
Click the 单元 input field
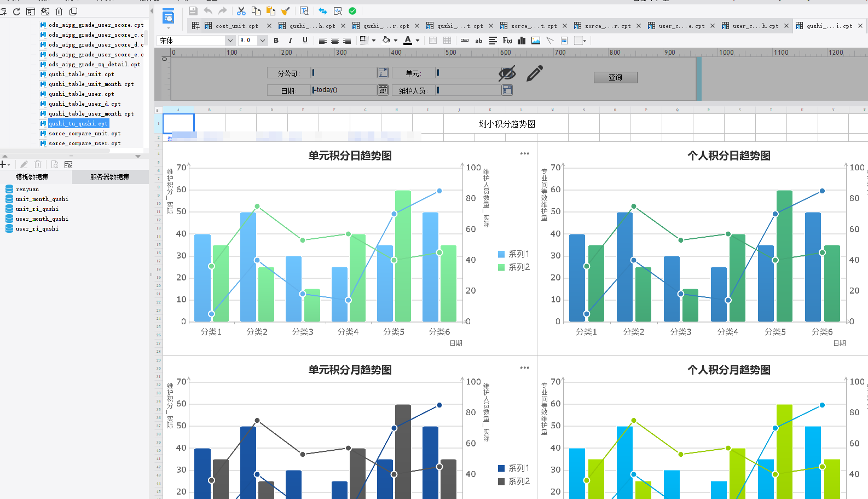(x=469, y=73)
